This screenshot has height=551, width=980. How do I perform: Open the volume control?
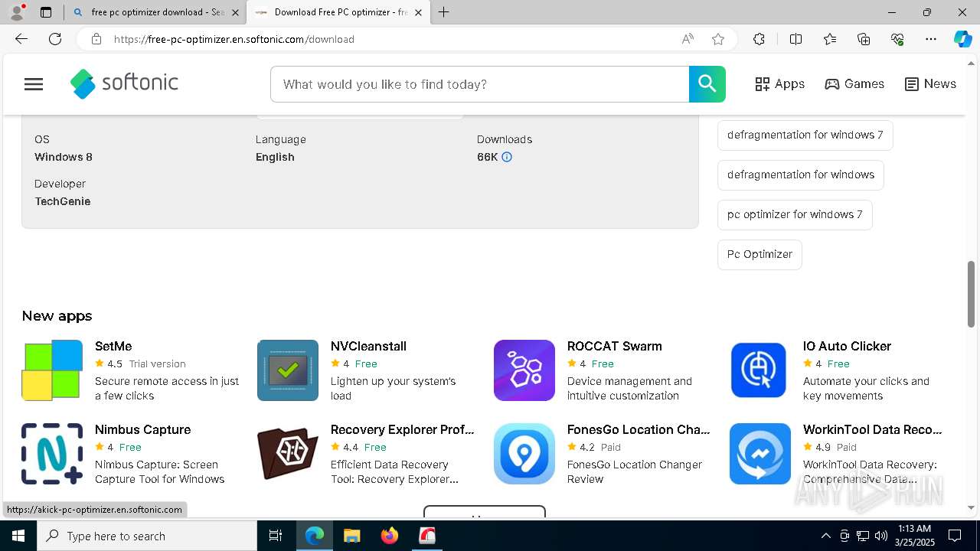pyautogui.click(x=881, y=536)
